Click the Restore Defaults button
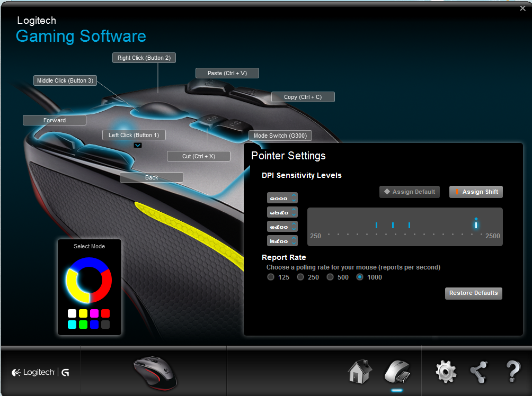Screen dimensions: 532x396 (473, 293)
